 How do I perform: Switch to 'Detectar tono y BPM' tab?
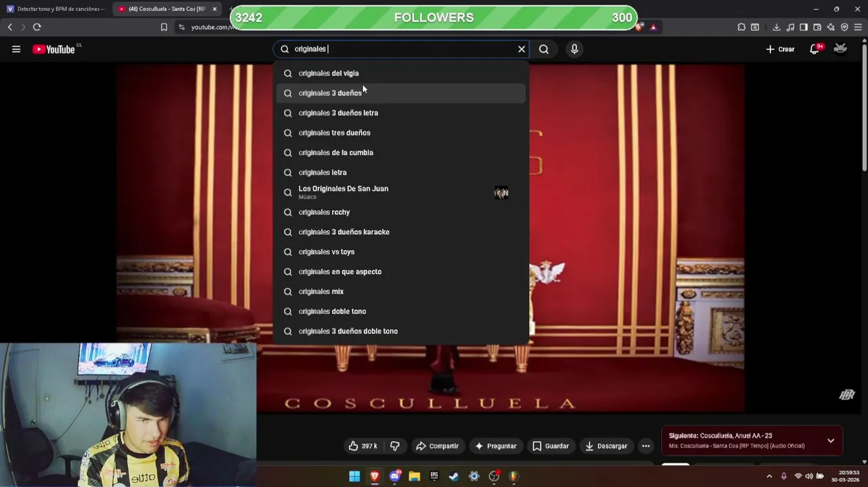(55, 9)
